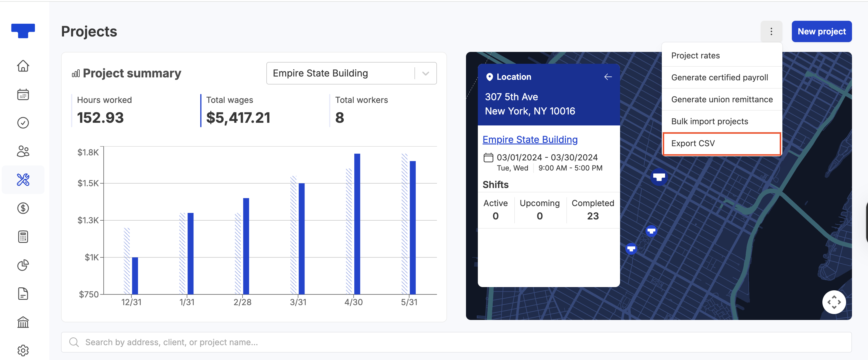Click the topmost project marker on map
Screen dimensions: 868x360
(659, 177)
